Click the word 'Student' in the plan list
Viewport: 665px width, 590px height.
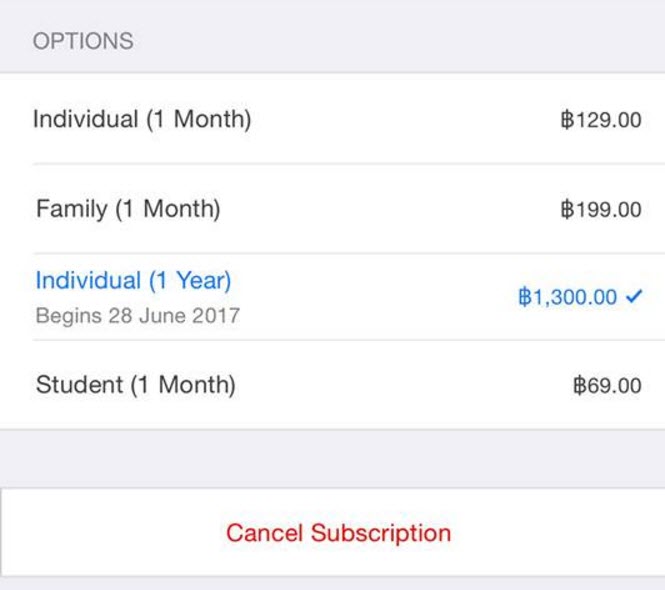tap(78, 385)
